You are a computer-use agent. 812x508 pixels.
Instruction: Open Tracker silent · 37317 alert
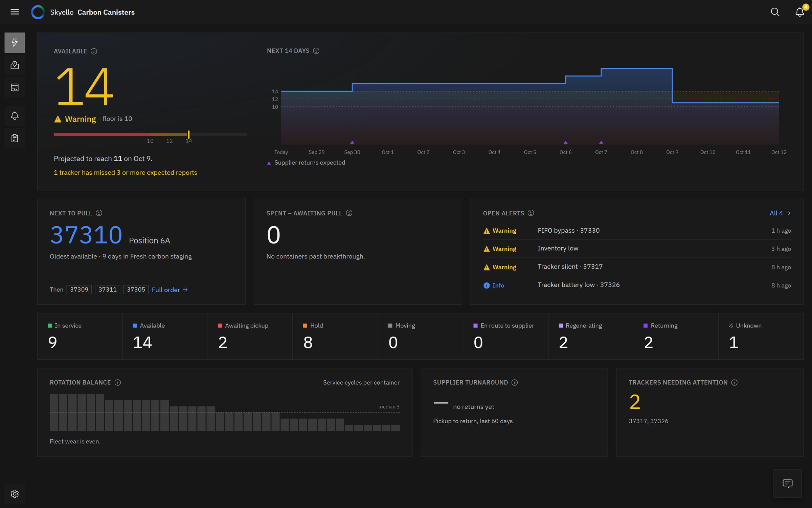tap(637, 267)
